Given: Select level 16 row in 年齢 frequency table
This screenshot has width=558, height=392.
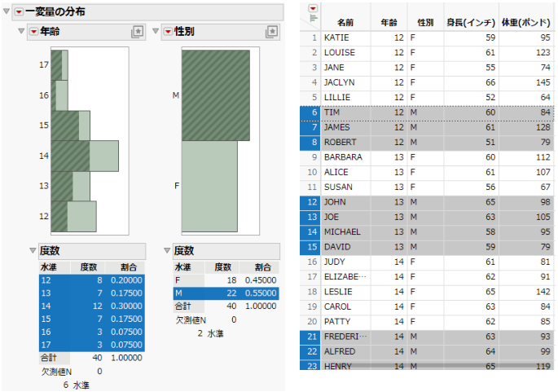Looking at the screenshot, I should 92,332.
